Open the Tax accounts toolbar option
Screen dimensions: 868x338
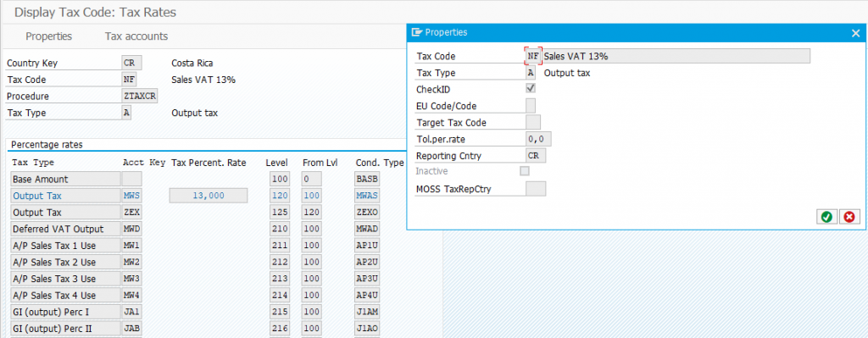pos(136,36)
